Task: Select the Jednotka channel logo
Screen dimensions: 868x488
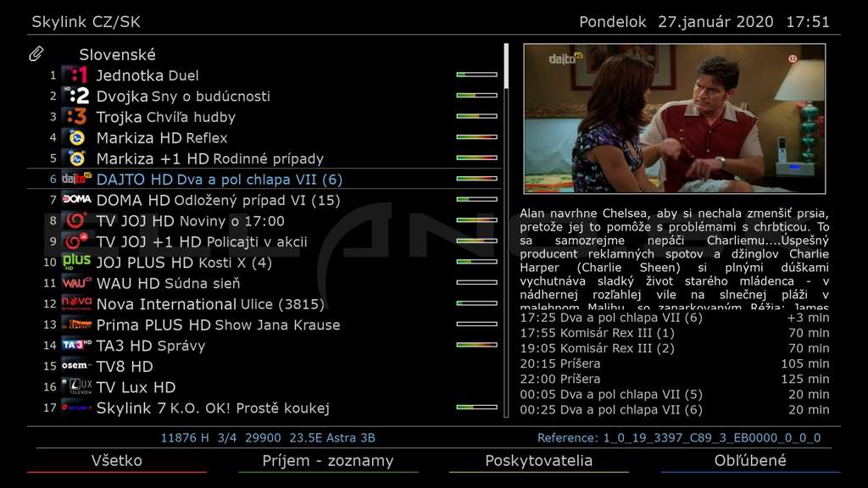Action: (75, 75)
